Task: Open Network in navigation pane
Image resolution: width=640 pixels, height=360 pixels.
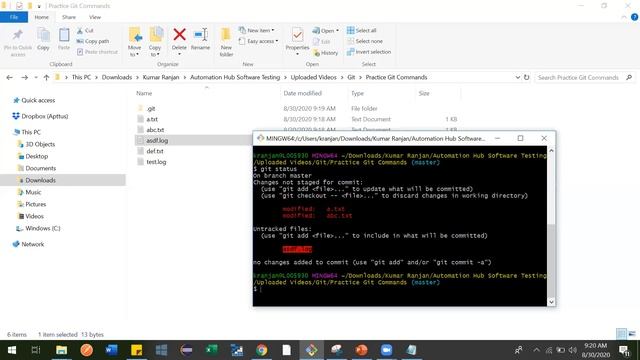Action: [32, 244]
